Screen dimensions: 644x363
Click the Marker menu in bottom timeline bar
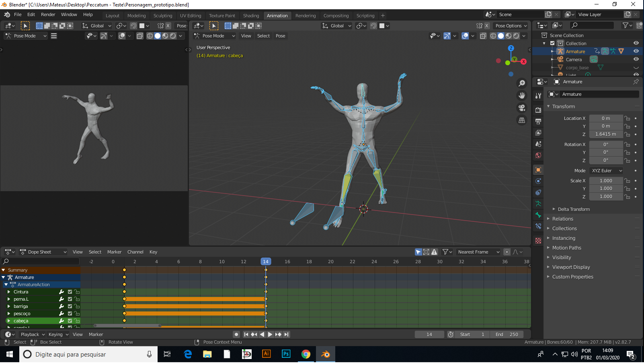coord(96,334)
